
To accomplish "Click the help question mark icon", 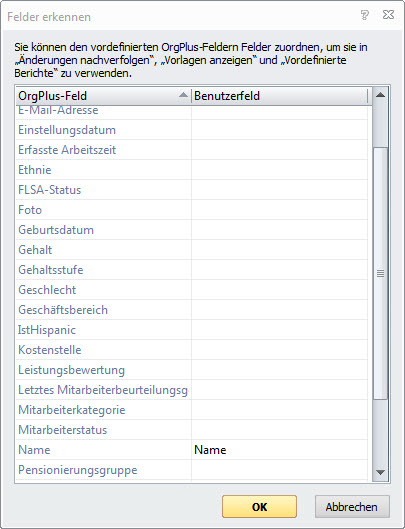I will pyautogui.click(x=364, y=15).
